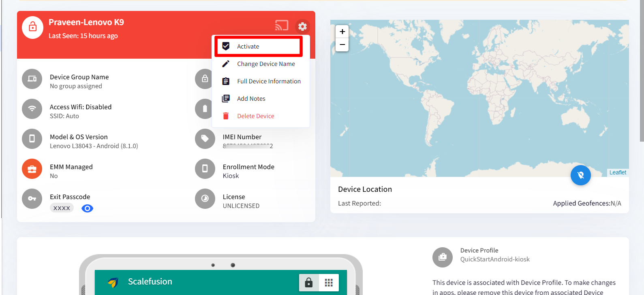Click the License status icon
The width and height of the screenshot is (644, 295).
[x=205, y=199]
